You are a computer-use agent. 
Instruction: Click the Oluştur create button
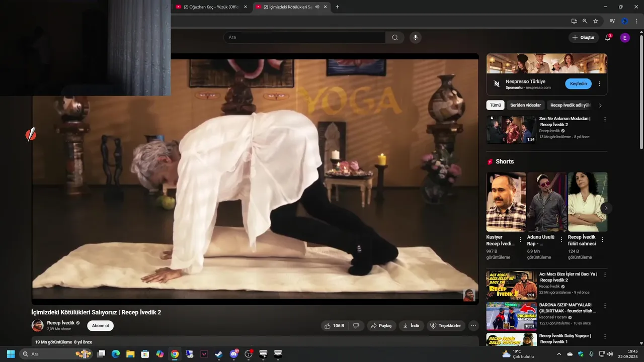point(584,37)
